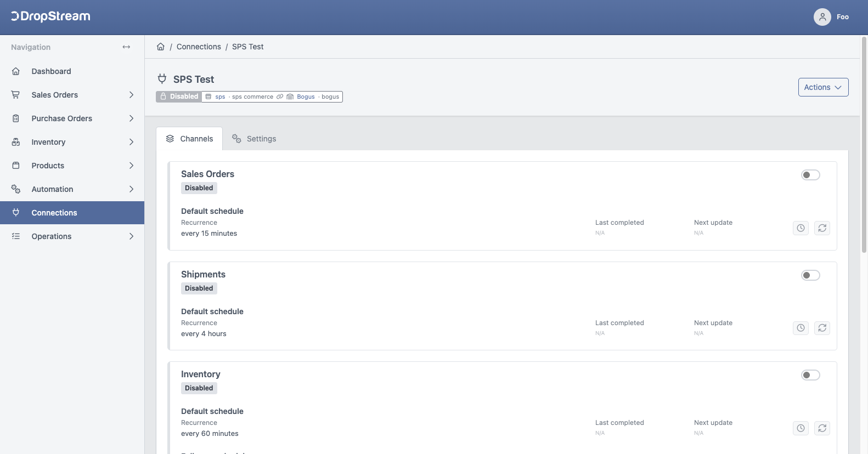Click the store icon before sps
The height and width of the screenshot is (454, 868).
[x=208, y=97]
